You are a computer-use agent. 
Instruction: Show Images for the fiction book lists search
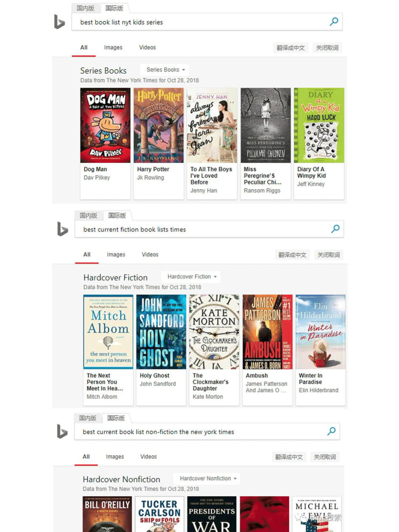[x=116, y=255]
